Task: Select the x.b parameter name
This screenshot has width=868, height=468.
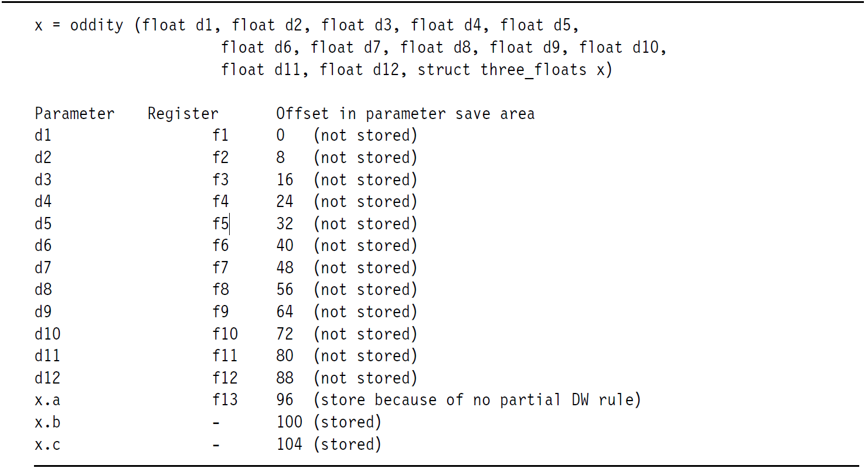Action: point(47,422)
